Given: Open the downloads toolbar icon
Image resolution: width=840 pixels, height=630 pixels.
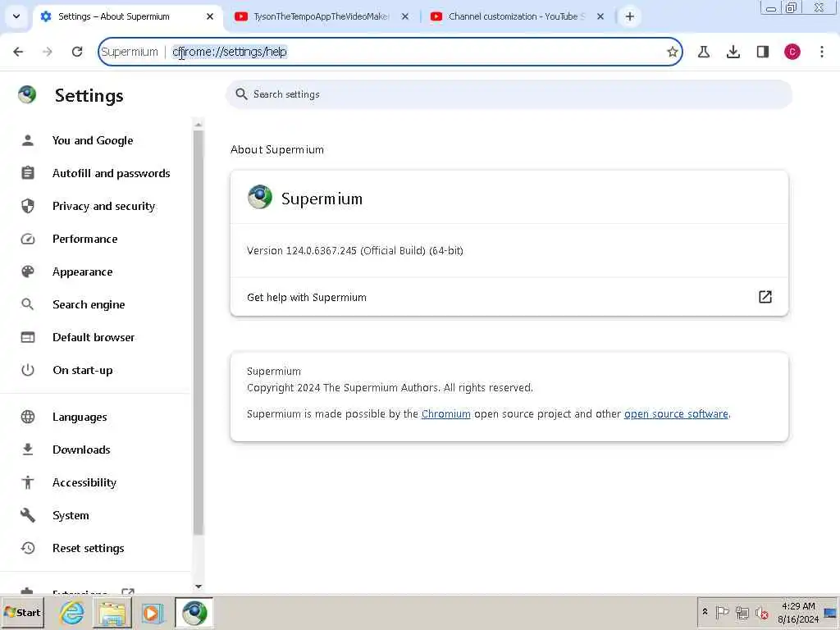Looking at the screenshot, I should click(733, 52).
